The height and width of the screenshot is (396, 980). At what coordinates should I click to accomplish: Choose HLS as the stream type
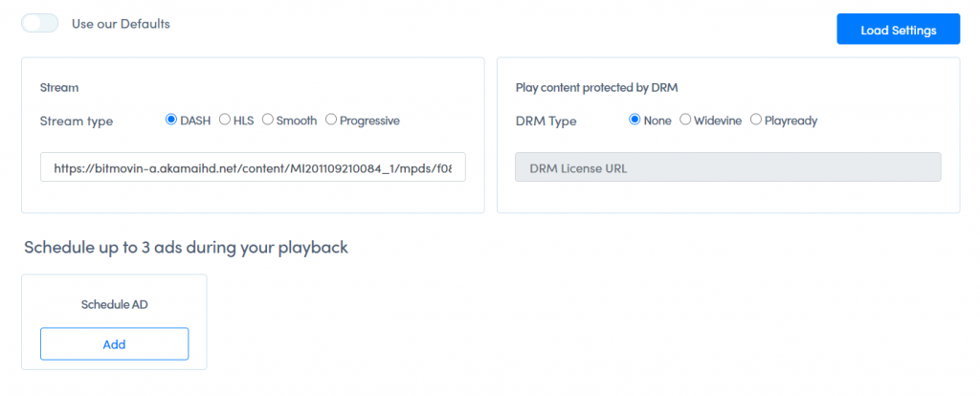[x=225, y=121]
